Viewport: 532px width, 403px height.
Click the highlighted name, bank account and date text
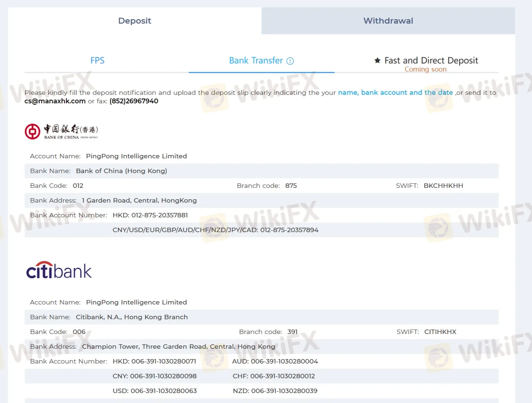point(395,92)
